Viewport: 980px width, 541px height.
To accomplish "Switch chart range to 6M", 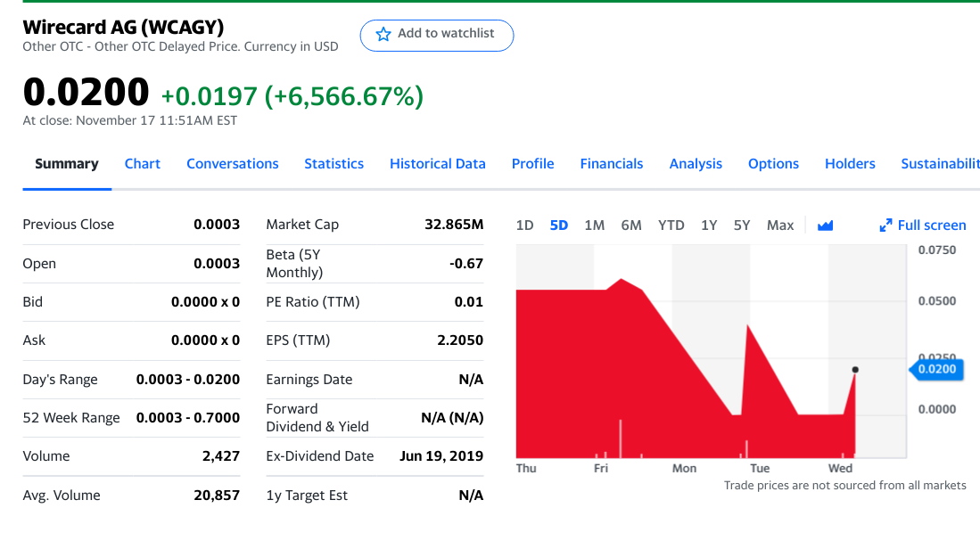I will [631, 225].
